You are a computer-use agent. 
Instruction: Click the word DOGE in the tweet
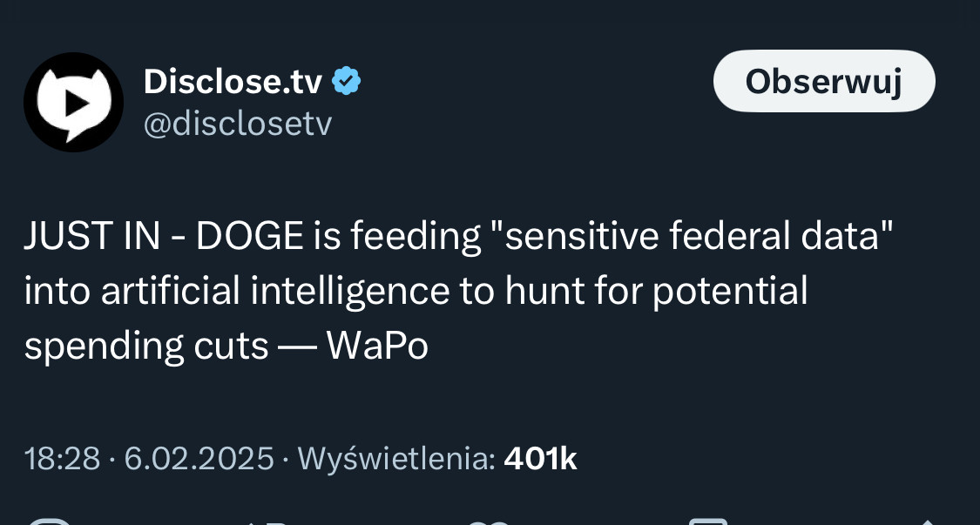pos(250,236)
